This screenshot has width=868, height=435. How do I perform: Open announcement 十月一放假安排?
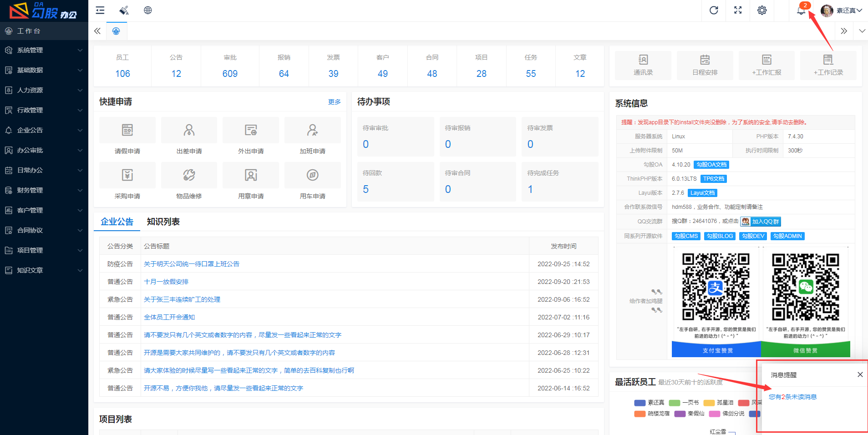[x=166, y=282]
